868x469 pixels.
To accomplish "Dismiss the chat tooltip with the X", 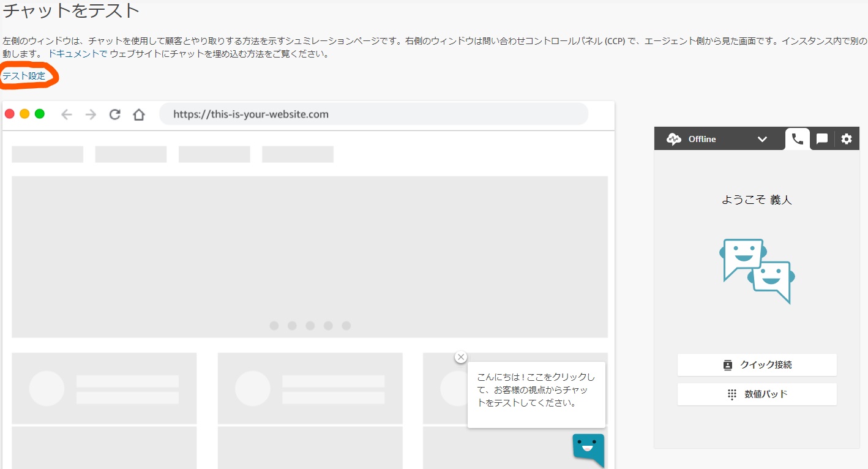I will coord(461,357).
